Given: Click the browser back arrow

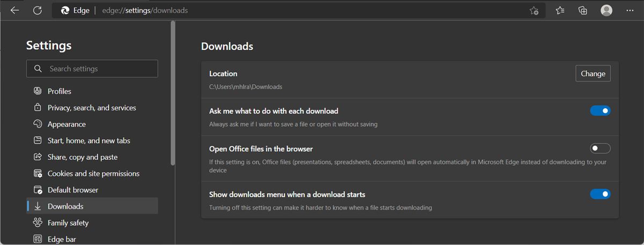Looking at the screenshot, I should tap(14, 10).
